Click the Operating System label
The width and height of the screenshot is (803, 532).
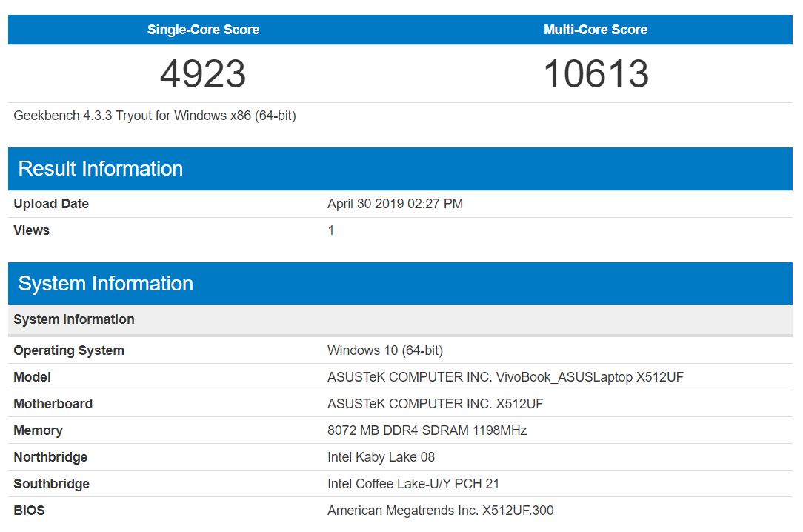[69, 350]
